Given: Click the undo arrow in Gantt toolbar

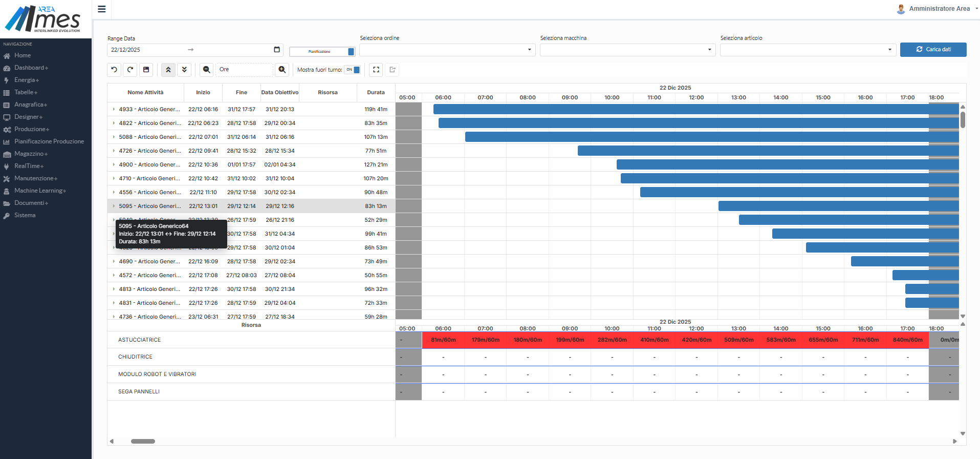Looking at the screenshot, I should pyautogui.click(x=114, y=70).
